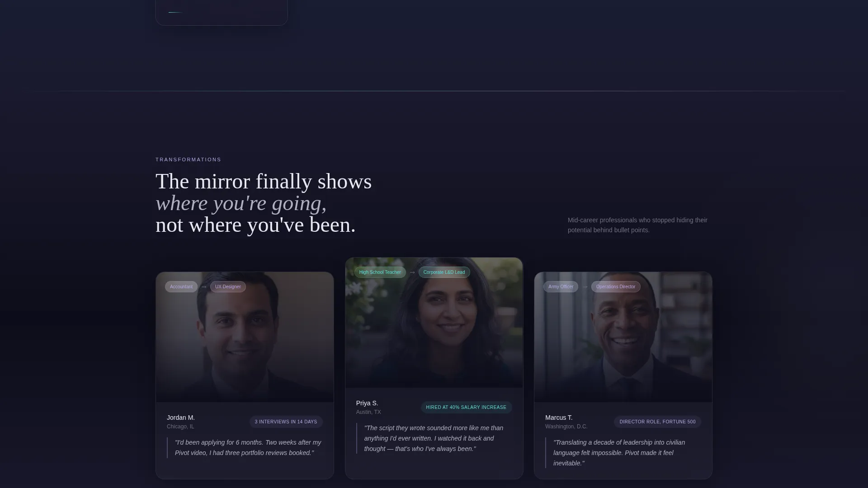Click the name Jordan M.
The height and width of the screenshot is (488, 868).
coord(181,418)
